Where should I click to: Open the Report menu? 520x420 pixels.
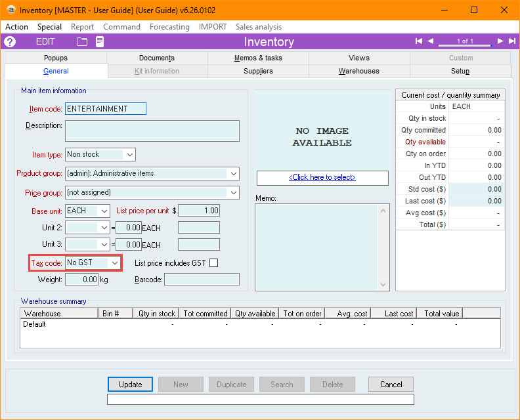[82, 27]
